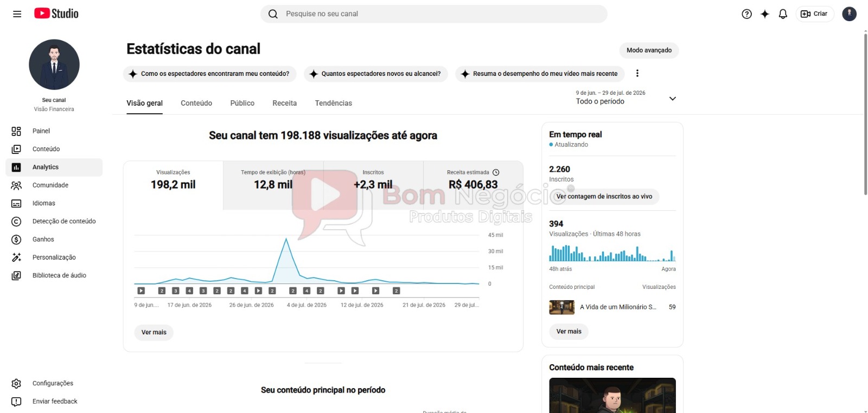Click Ver mais under the main chart
The image size is (868, 413).
tap(154, 332)
